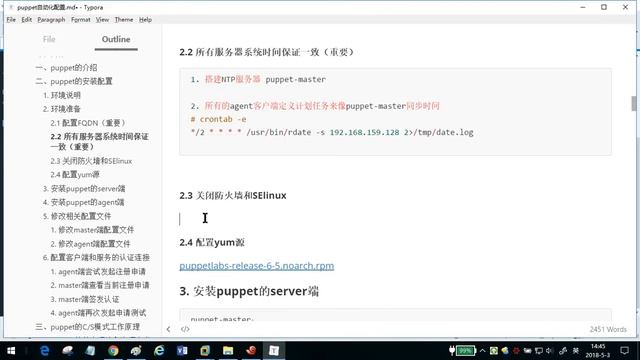This screenshot has width=640, height=360.
Task: Open the File menu
Action: pyautogui.click(x=11, y=20)
